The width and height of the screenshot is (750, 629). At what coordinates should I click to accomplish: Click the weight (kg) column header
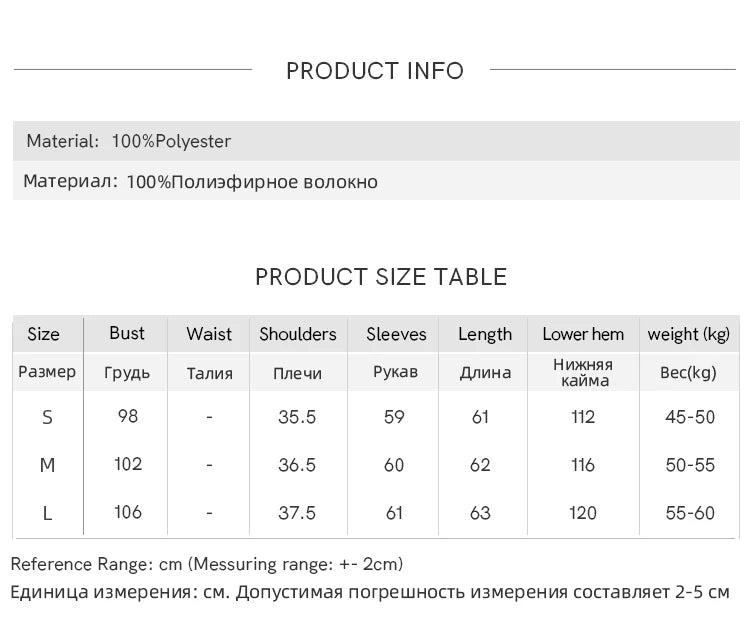point(689,334)
